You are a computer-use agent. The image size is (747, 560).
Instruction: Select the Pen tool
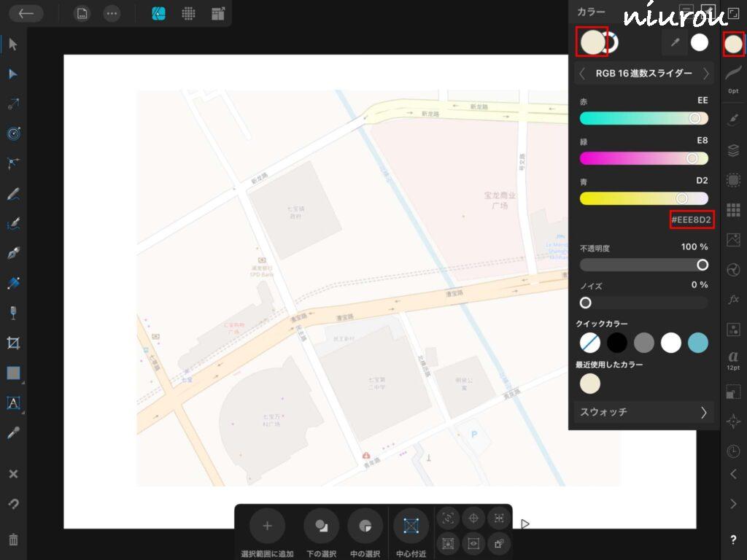(x=13, y=253)
